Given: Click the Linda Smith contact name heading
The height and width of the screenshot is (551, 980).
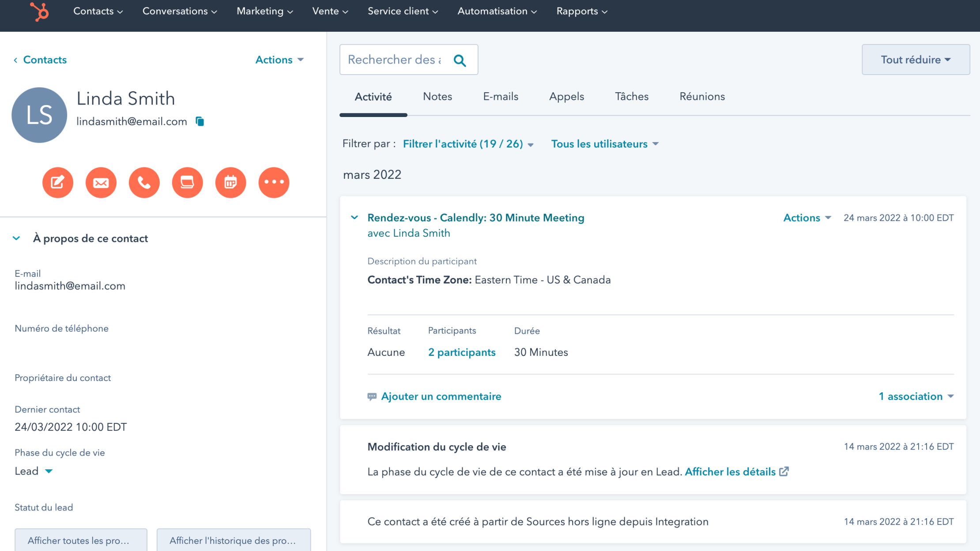Looking at the screenshot, I should tap(126, 98).
